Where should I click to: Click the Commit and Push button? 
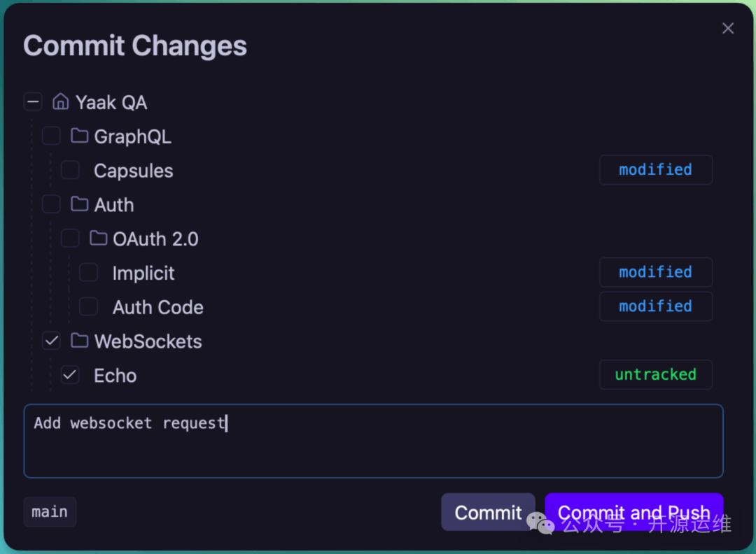pyautogui.click(x=633, y=512)
